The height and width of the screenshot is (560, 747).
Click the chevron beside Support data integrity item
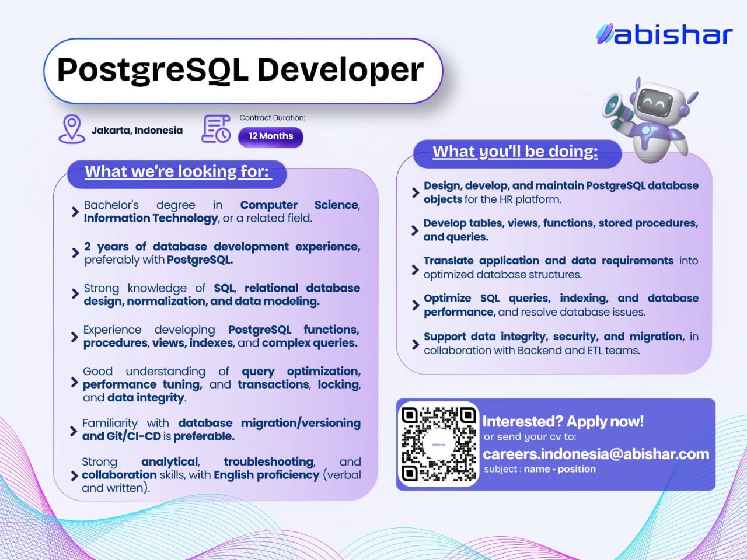416,344
